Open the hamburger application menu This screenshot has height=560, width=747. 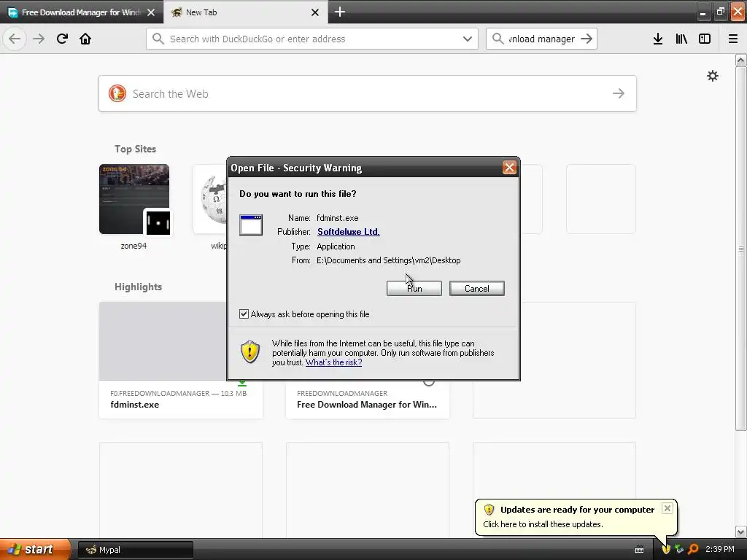(x=733, y=39)
